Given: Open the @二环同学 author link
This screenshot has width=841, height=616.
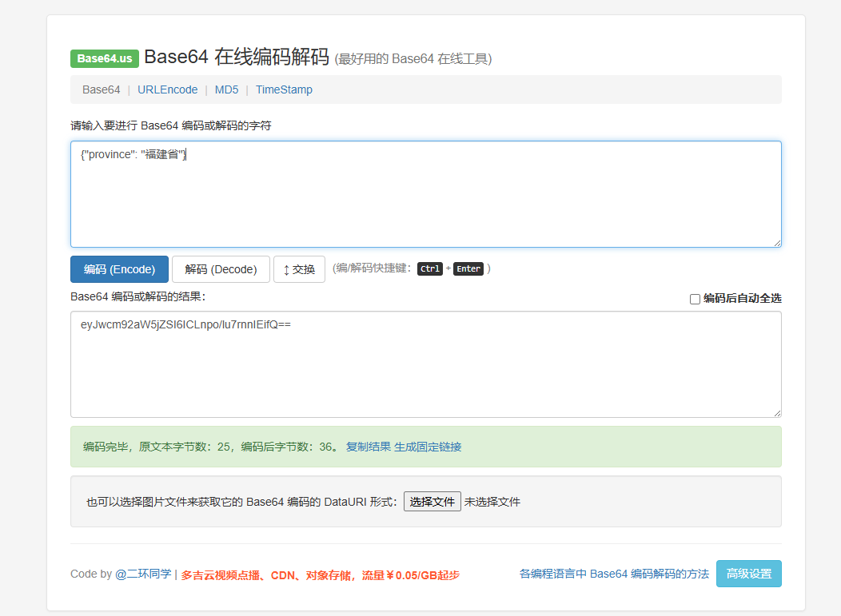Looking at the screenshot, I should 143,574.
